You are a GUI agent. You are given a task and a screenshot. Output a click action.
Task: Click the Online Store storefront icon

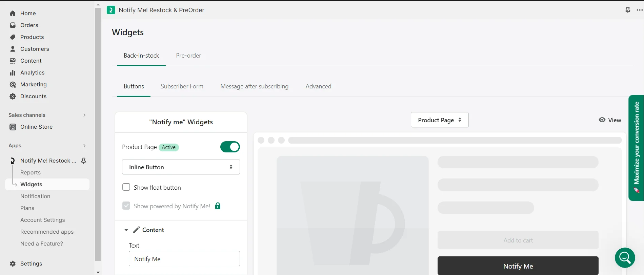[x=13, y=127]
